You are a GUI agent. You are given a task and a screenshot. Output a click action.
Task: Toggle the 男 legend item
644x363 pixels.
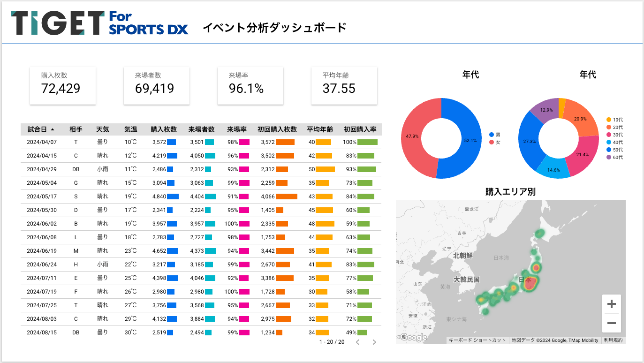[x=495, y=135]
